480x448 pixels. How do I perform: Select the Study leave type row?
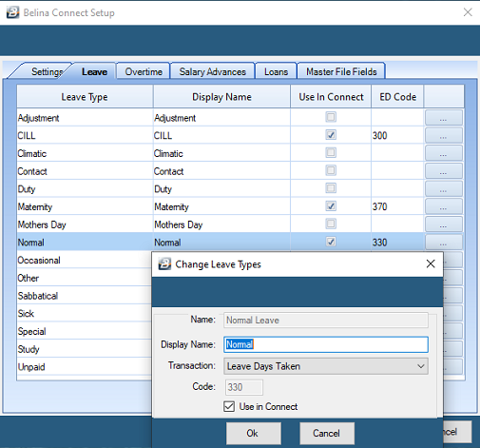tap(85, 349)
